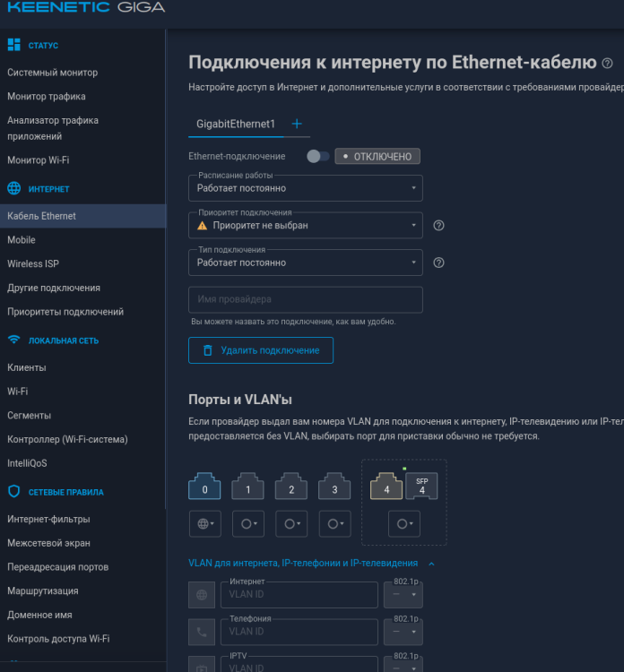Click the Status section dashboard icon
The height and width of the screenshot is (672, 624).
[13, 45]
